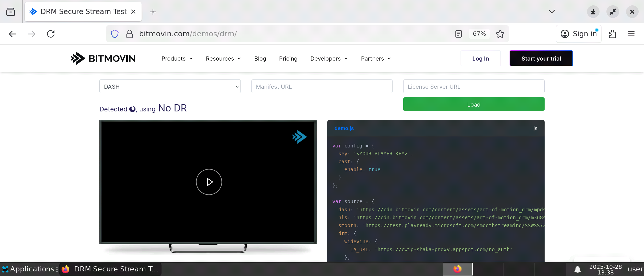
Task: Go to the Blog page
Action: (260, 59)
